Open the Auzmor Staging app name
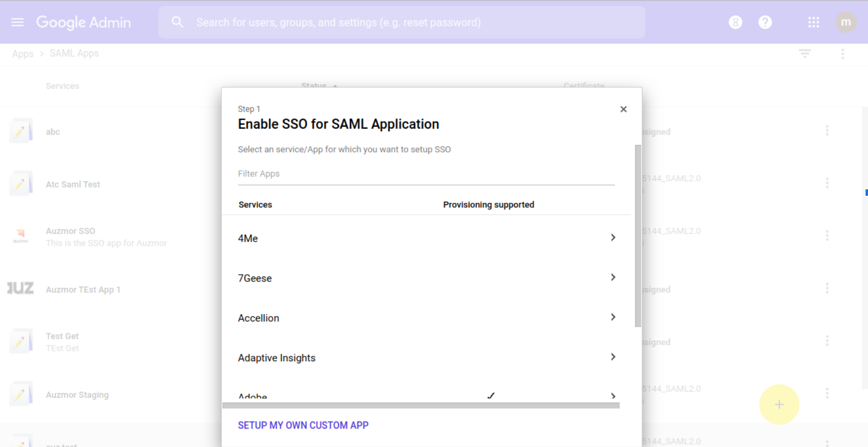Image resolution: width=868 pixels, height=447 pixels. 77,395
